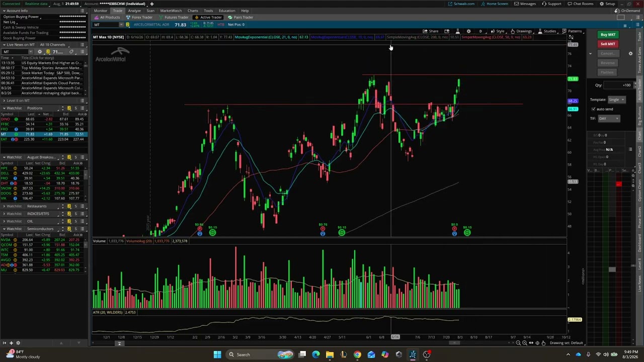The image size is (644, 362).
Task: Open the chart timeframe D selector
Action: pyautogui.click(x=480, y=31)
